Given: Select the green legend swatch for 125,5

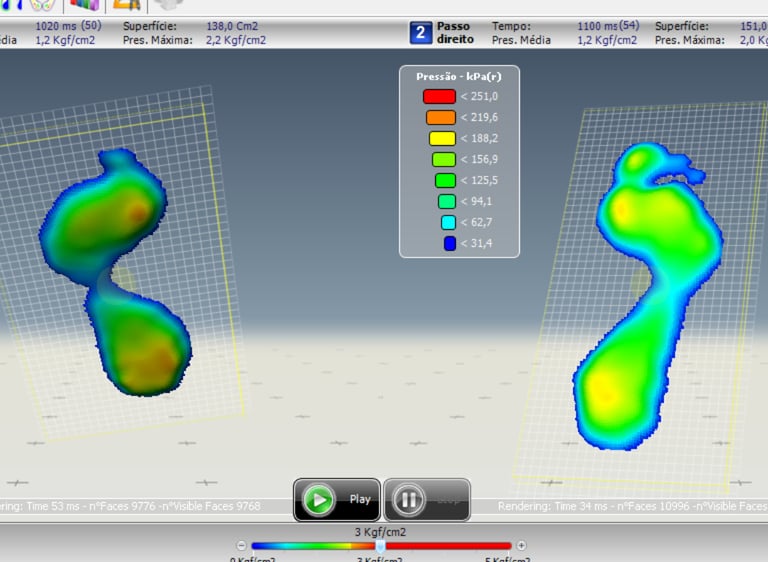Looking at the screenshot, I should point(445,181).
